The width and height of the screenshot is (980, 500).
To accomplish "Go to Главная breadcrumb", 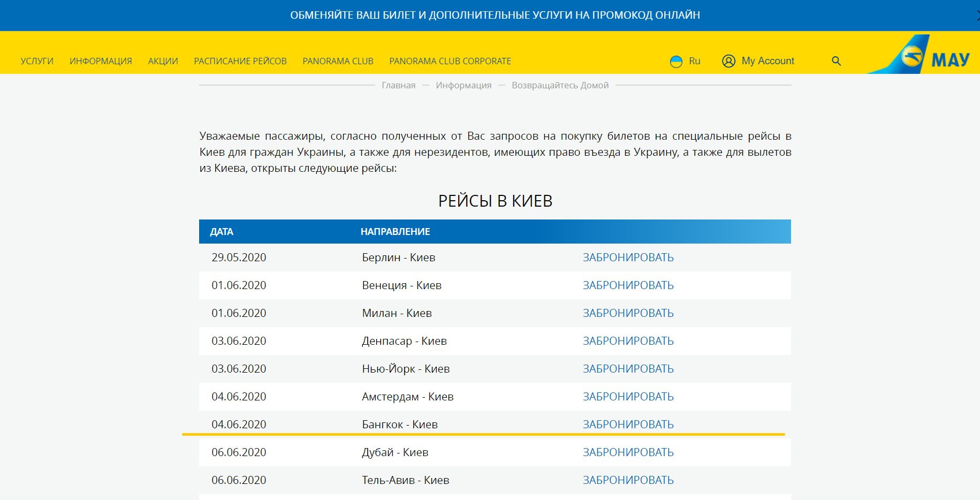I will (398, 85).
